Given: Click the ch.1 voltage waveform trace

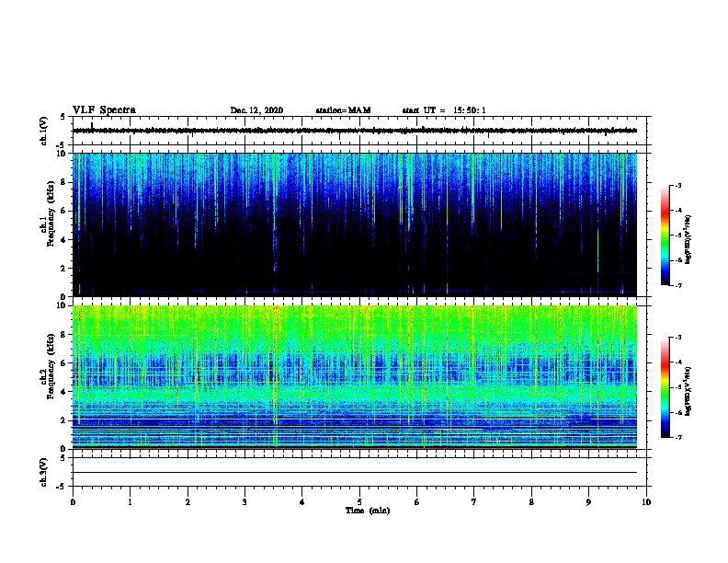Looking at the screenshot, I should pos(355,131).
